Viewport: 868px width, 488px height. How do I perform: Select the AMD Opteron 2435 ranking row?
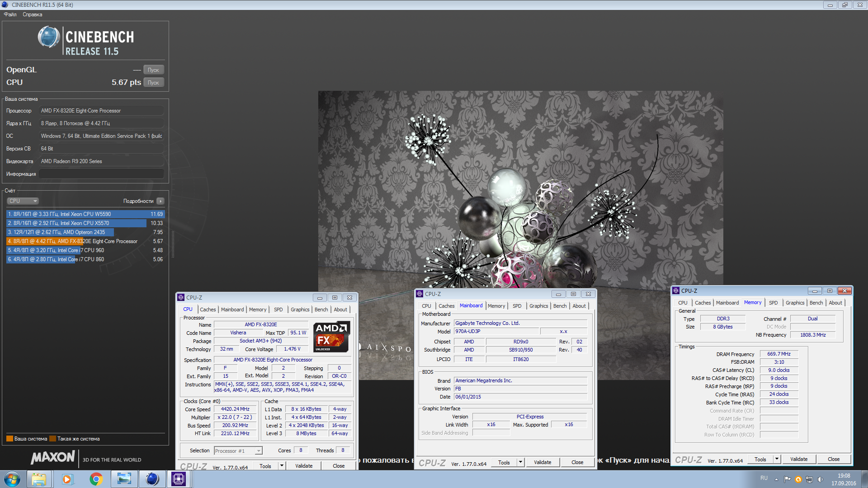85,232
